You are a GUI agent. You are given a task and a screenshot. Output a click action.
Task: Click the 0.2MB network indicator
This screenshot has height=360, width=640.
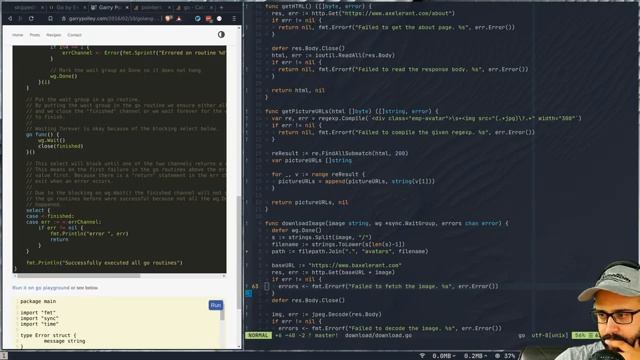[476, 356]
